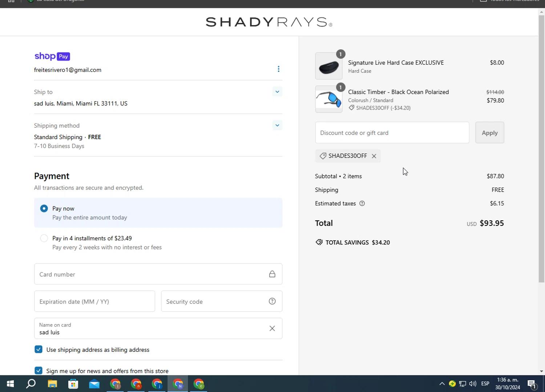Click the Shady Rays logo
This screenshot has height=392, width=545.
click(269, 22)
